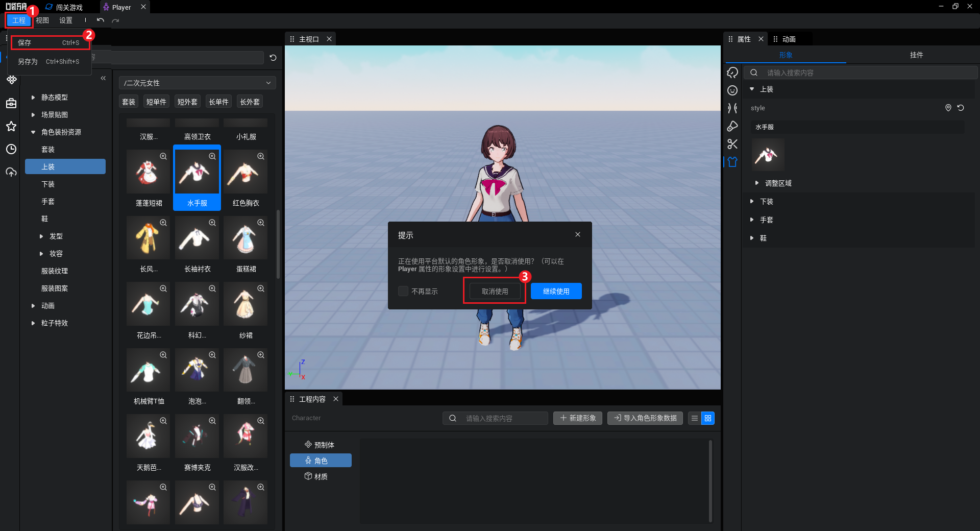Open history clock icon in left sidebar

tap(11, 149)
